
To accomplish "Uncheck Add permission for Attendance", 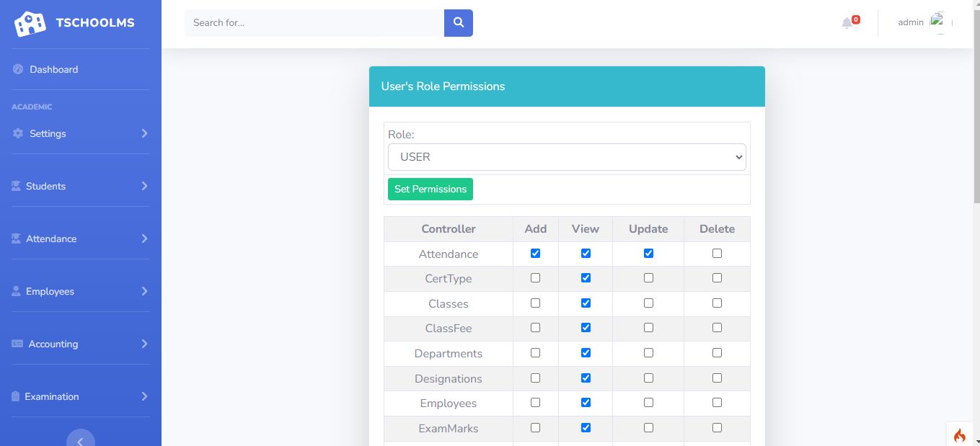I will pyautogui.click(x=535, y=254).
